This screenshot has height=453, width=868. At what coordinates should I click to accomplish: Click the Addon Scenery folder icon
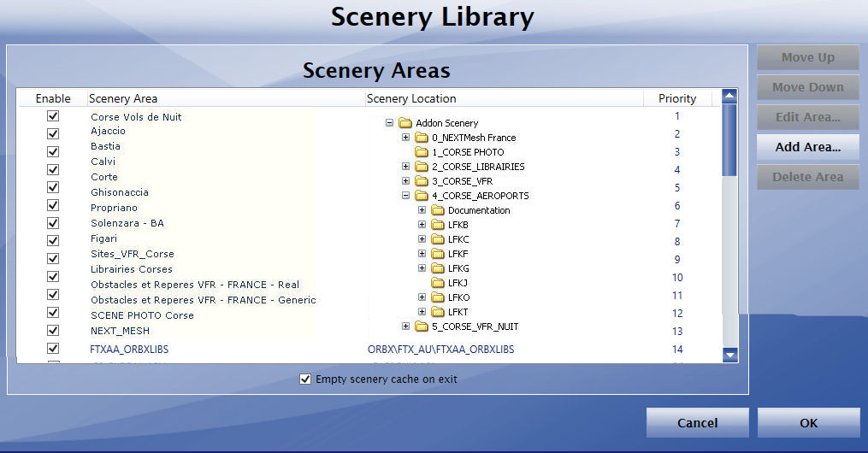405,123
